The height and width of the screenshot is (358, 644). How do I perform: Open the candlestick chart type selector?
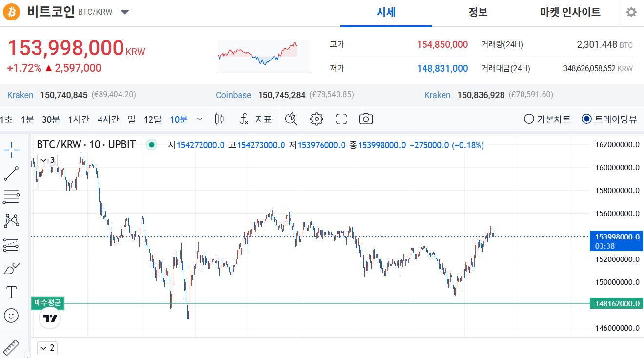220,119
